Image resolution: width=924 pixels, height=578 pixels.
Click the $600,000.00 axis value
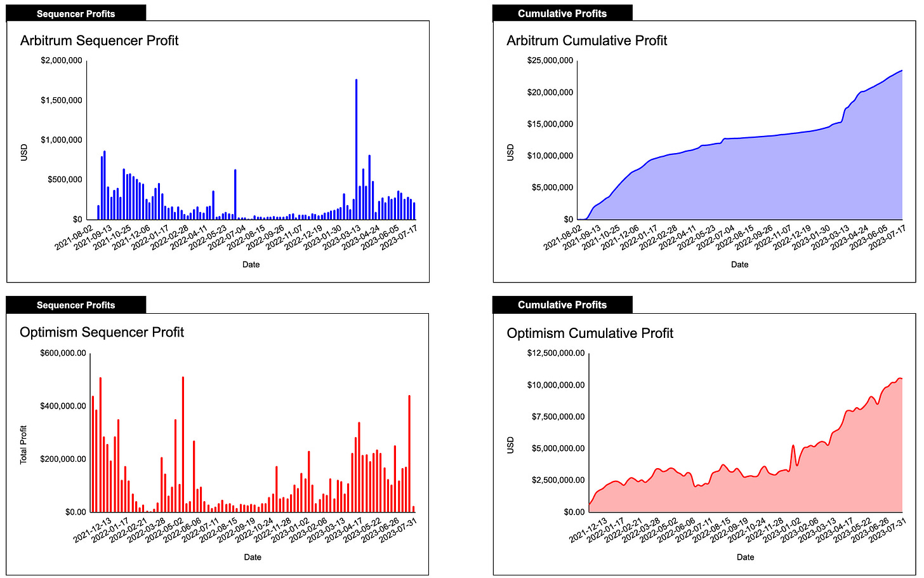click(63, 353)
